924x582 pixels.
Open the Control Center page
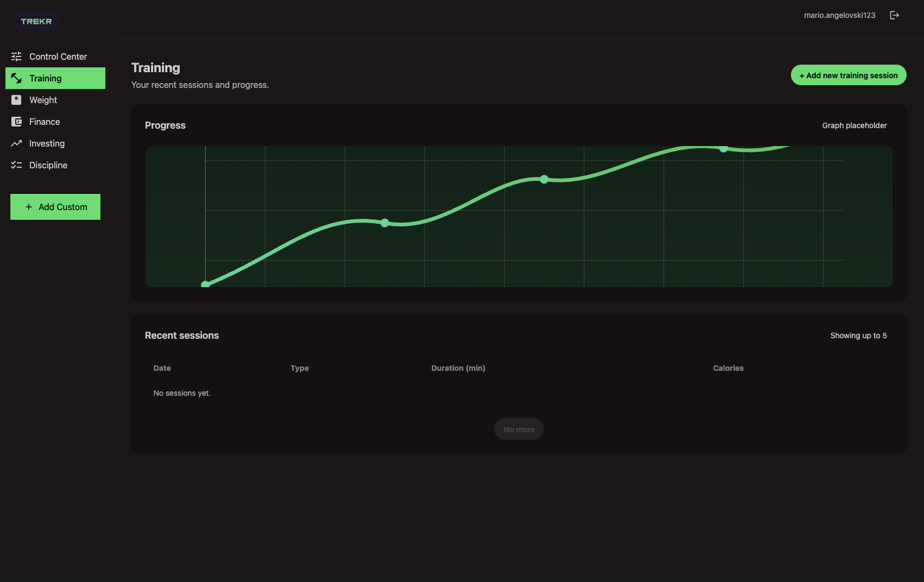coord(58,56)
